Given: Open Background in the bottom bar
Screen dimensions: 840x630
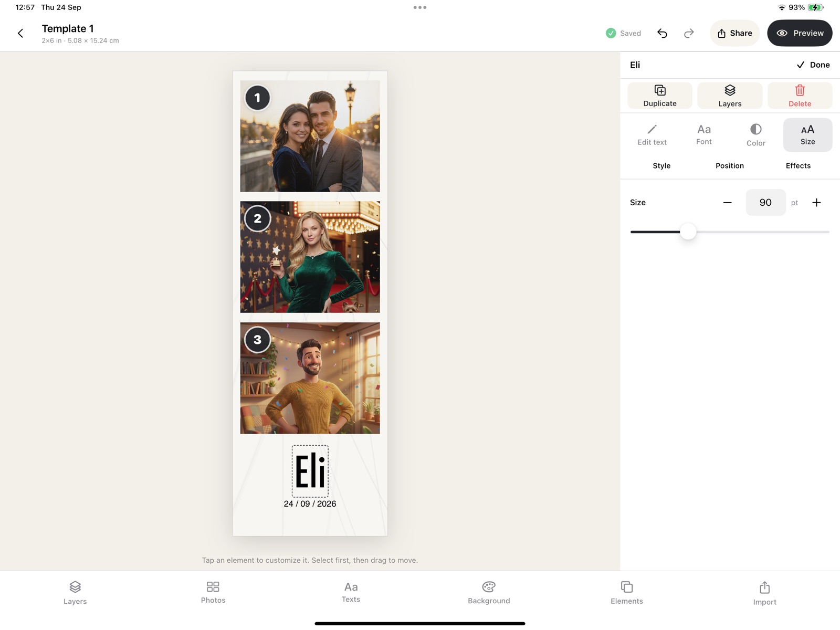Looking at the screenshot, I should [489, 593].
